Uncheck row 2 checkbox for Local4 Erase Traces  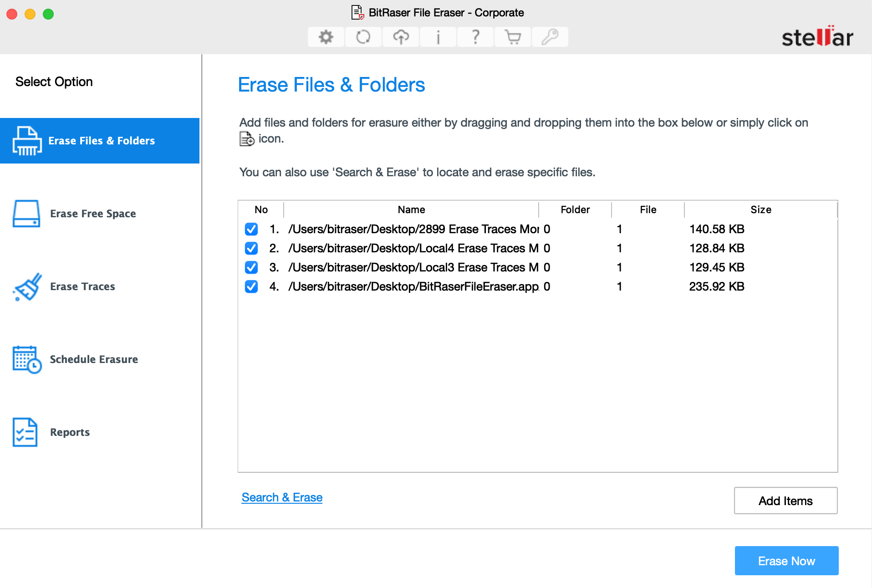[x=251, y=248]
